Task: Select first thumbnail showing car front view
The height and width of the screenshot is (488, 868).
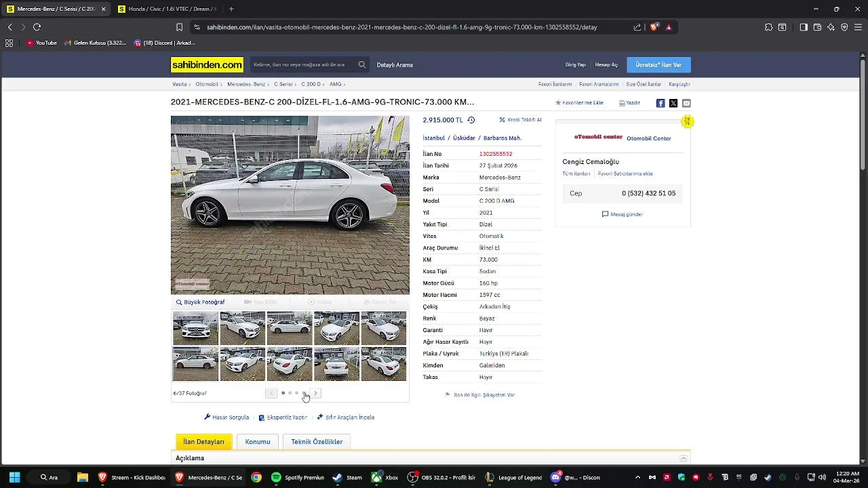Action: click(x=195, y=327)
